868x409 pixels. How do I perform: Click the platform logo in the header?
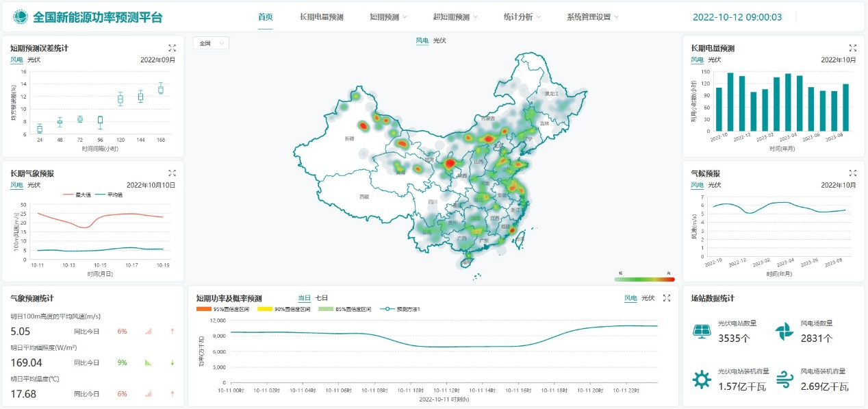pyautogui.click(x=21, y=16)
